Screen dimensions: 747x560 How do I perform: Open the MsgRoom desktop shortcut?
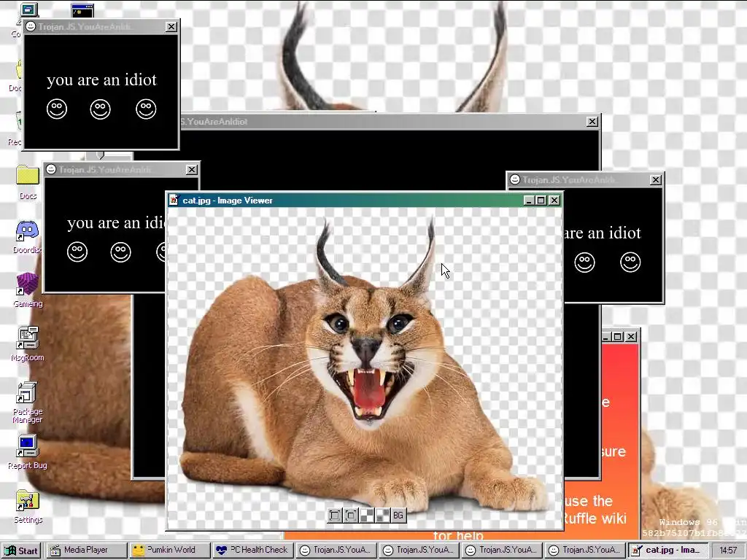tap(28, 344)
